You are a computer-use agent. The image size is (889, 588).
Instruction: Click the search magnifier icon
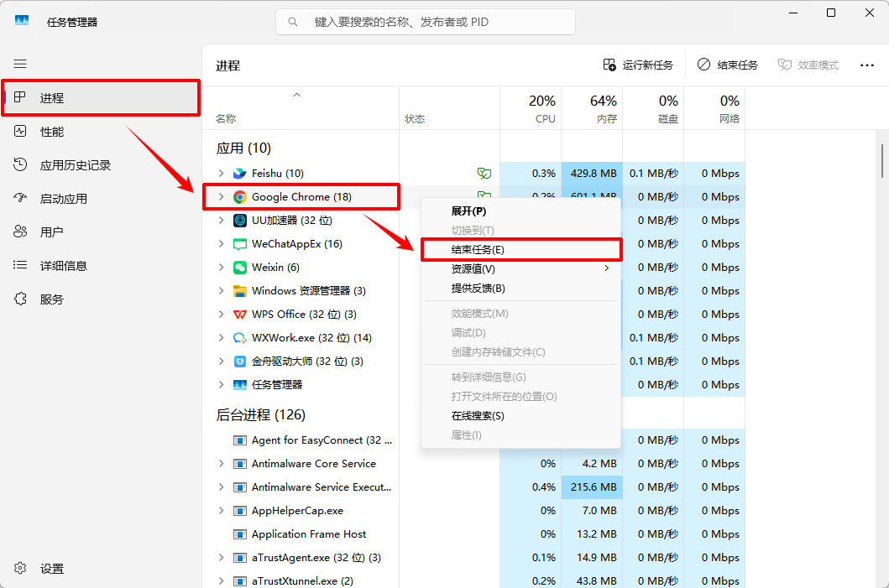coord(292,22)
